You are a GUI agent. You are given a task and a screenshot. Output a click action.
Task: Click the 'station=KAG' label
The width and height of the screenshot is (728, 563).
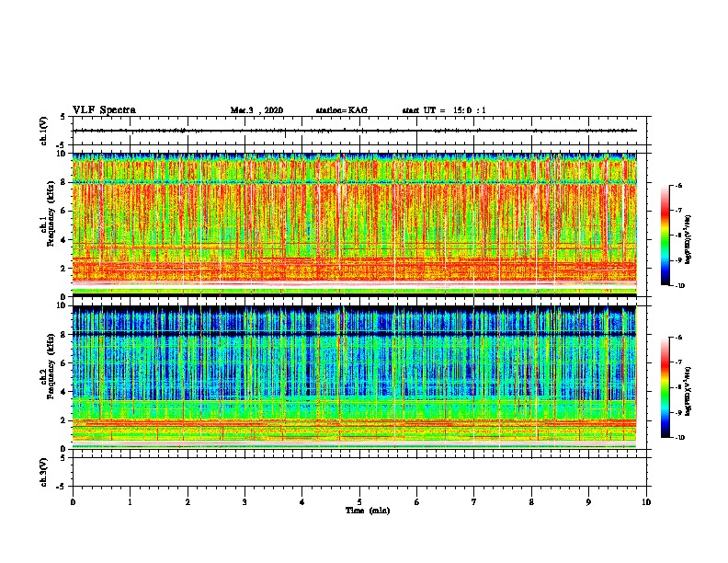[x=342, y=110]
